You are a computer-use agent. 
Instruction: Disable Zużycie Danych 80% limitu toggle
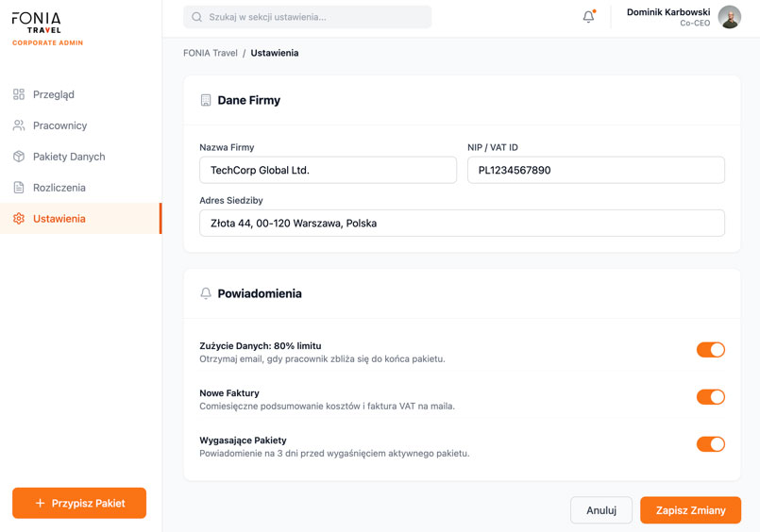click(x=710, y=350)
